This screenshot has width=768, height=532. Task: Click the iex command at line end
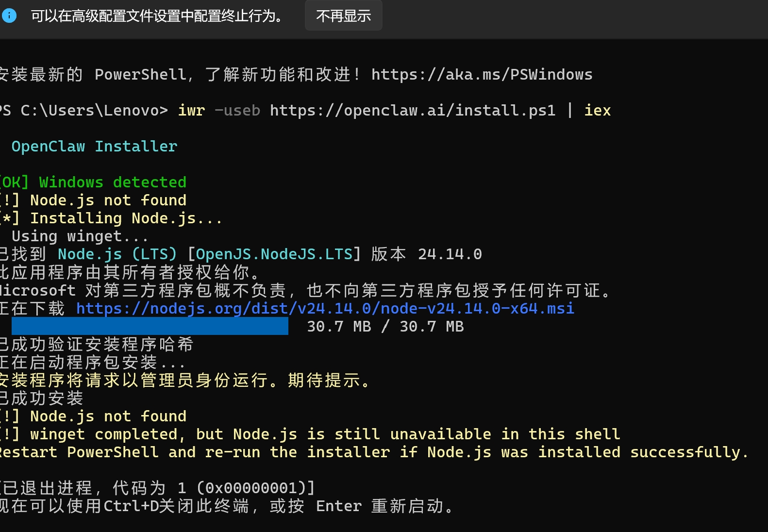[x=597, y=111]
